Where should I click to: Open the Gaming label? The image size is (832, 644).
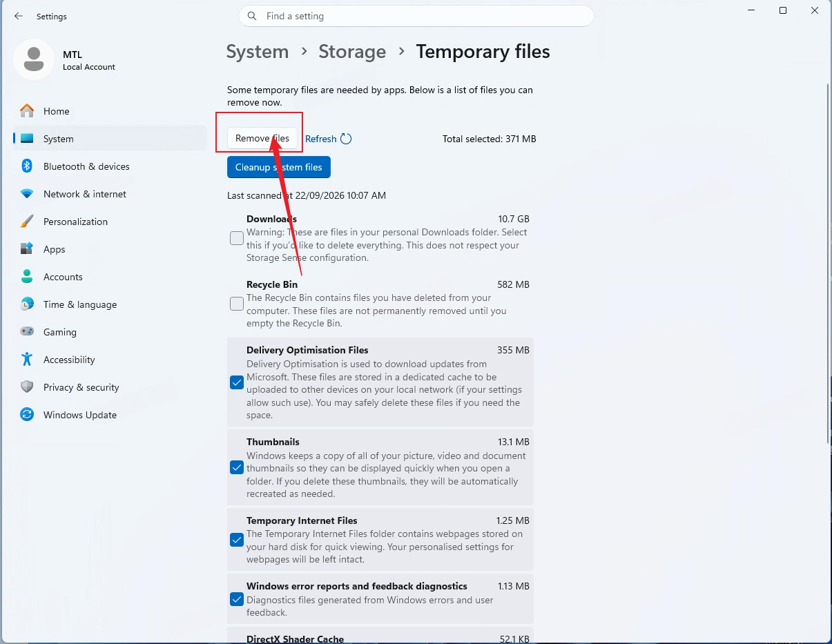pyautogui.click(x=60, y=332)
